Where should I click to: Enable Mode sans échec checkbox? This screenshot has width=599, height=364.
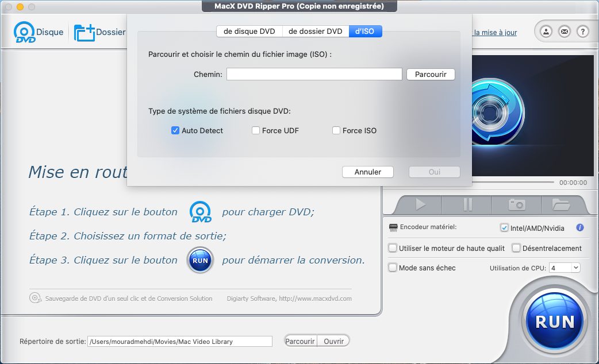click(x=393, y=268)
